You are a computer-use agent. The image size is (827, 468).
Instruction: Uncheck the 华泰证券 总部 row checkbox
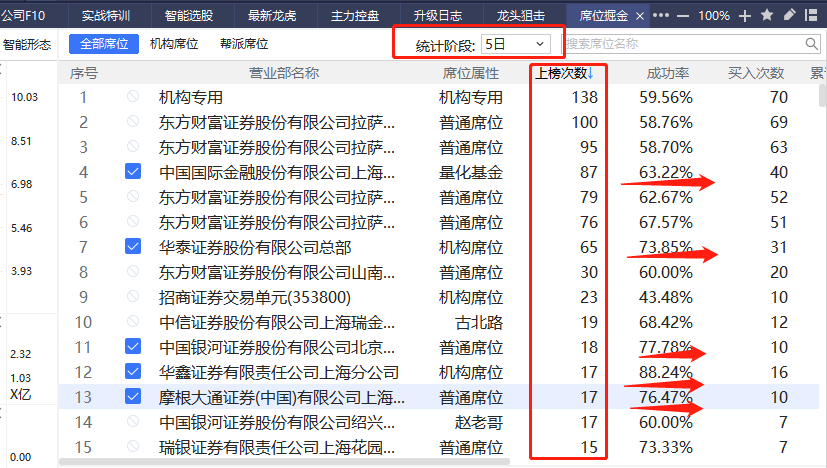pos(133,246)
